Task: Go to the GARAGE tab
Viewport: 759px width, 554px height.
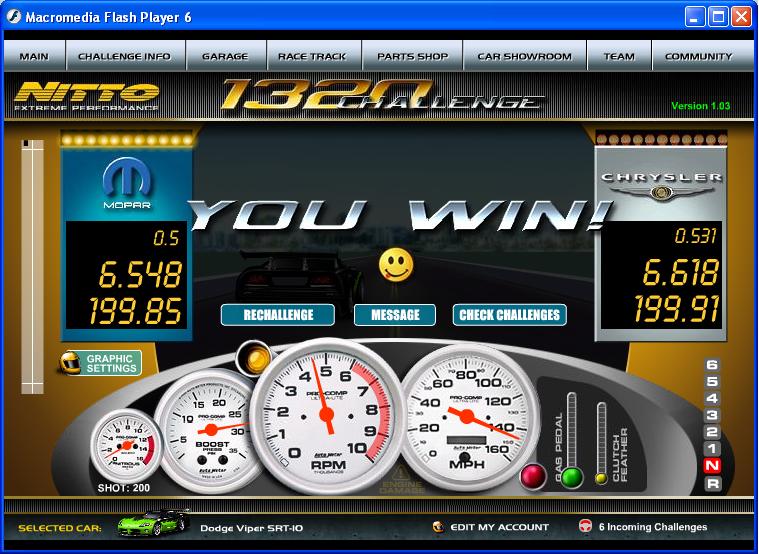Action: (x=226, y=56)
